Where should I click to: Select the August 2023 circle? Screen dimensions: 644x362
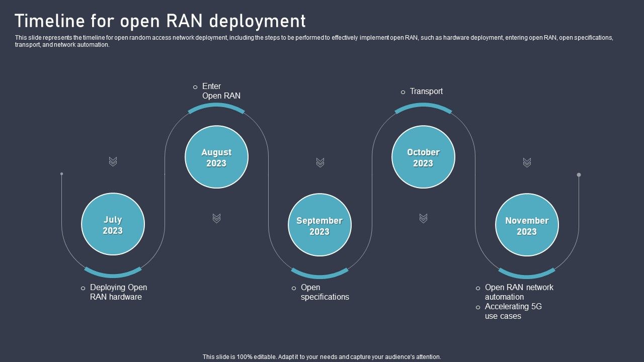[216, 157]
